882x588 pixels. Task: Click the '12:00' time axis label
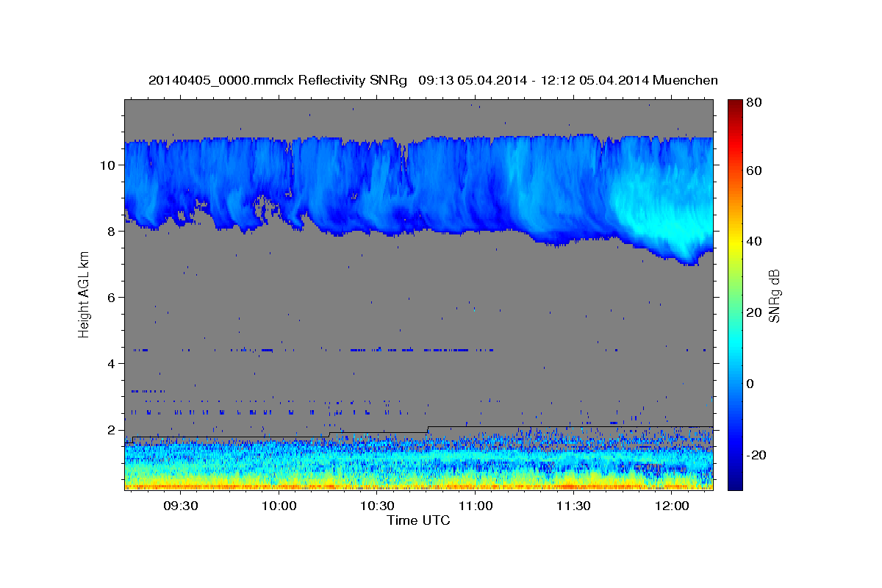tap(672, 506)
